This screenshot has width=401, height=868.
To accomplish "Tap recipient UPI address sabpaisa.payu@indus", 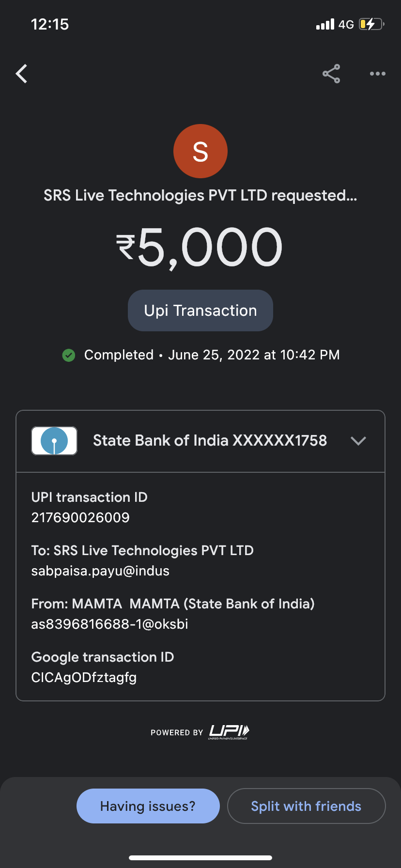I will click(100, 571).
